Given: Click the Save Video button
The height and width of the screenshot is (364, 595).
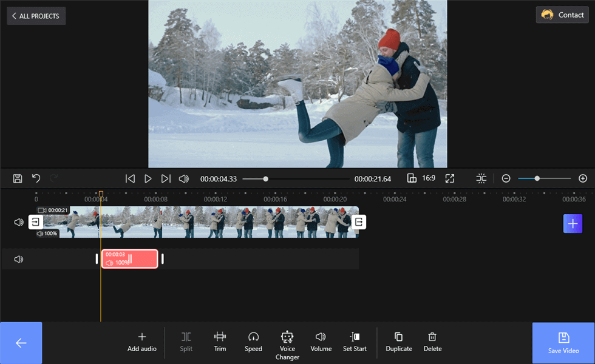Looking at the screenshot, I should [563, 343].
